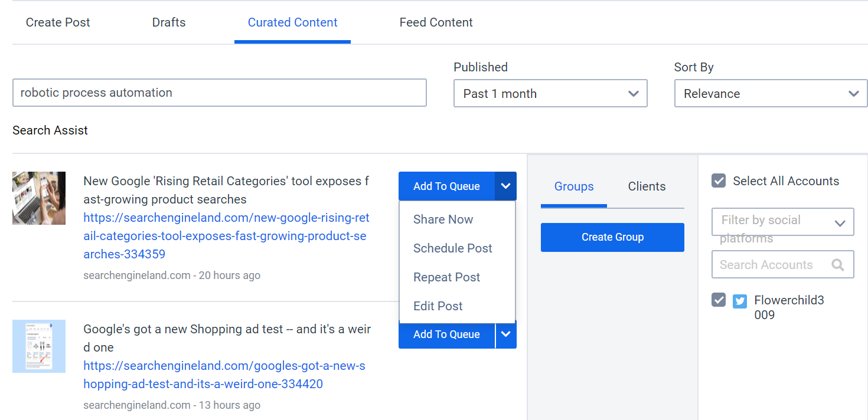The width and height of the screenshot is (868, 420).
Task: Click the Create Group button
Action: (x=612, y=237)
